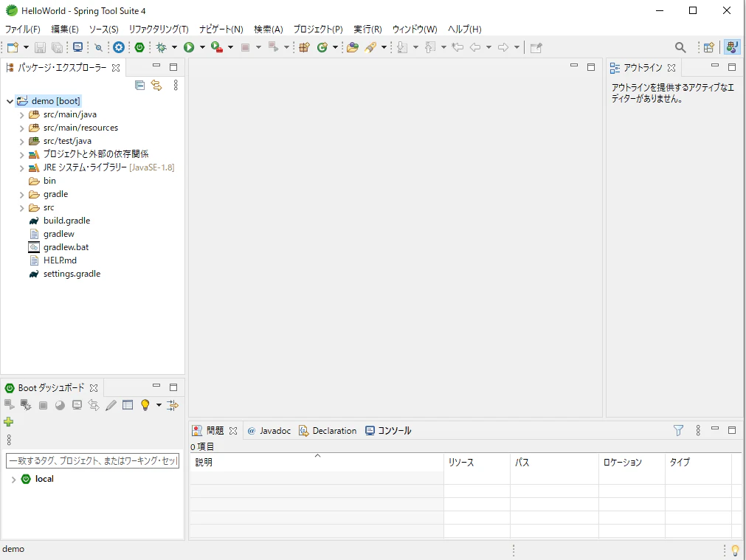Screen dimensions: 746x560
Task: Click the Open Type folder icon
Action: tap(353, 47)
